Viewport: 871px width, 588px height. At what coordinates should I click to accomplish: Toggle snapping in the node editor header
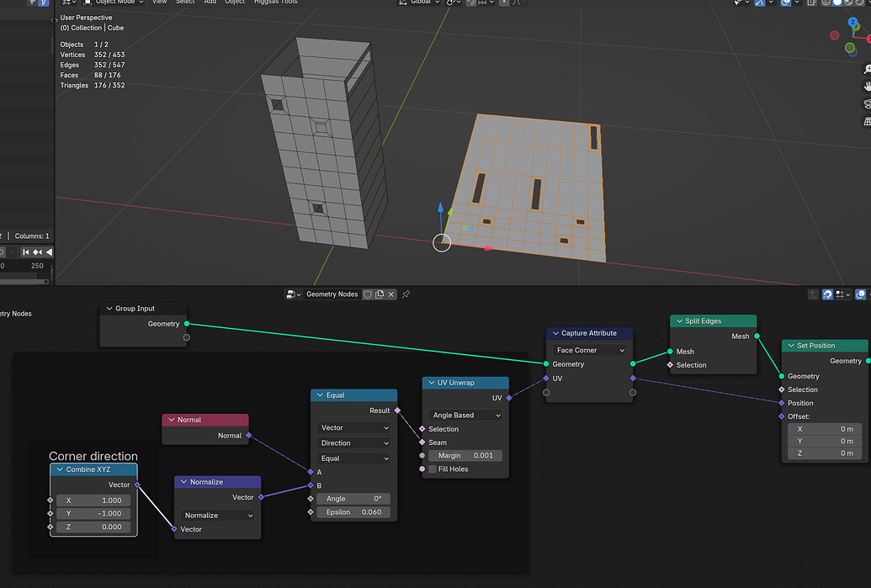click(x=827, y=294)
